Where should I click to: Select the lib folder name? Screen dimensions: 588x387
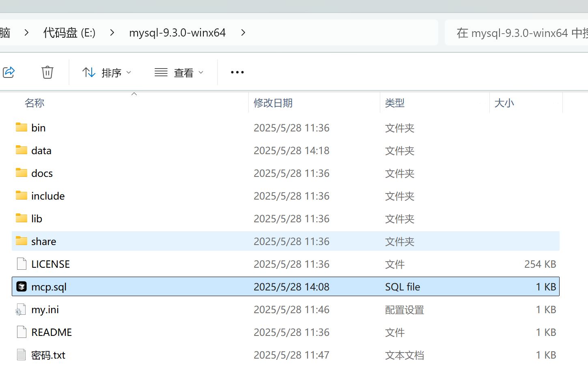(37, 219)
